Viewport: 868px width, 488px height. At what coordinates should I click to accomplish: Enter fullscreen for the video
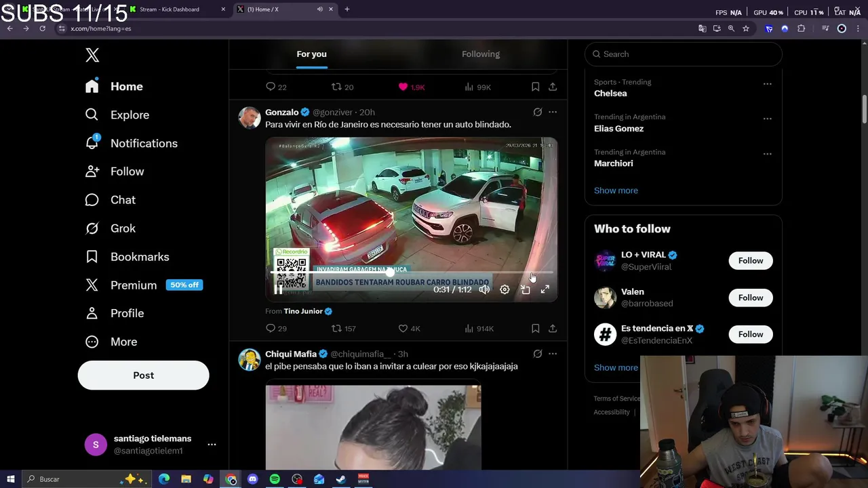point(545,289)
